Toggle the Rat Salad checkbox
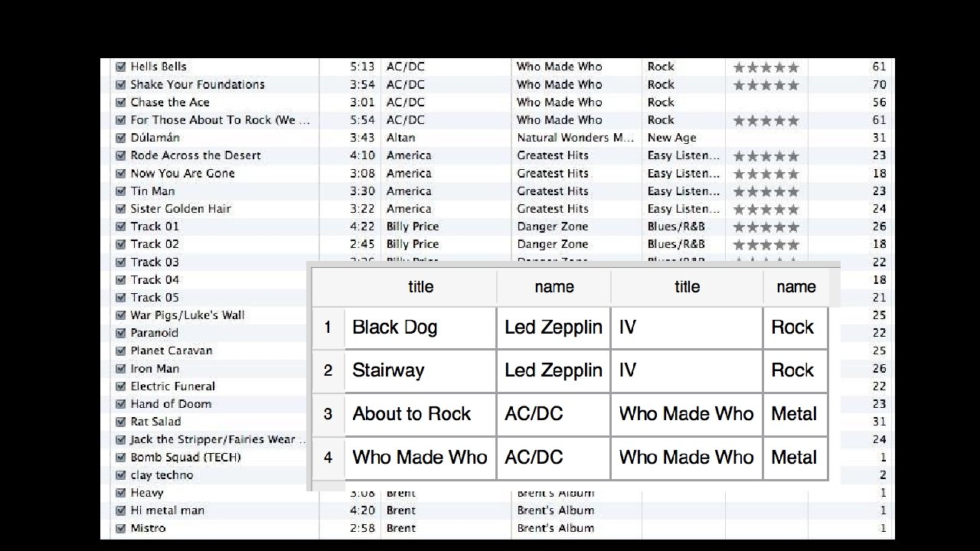This screenshot has height=551, width=980. click(x=120, y=422)
